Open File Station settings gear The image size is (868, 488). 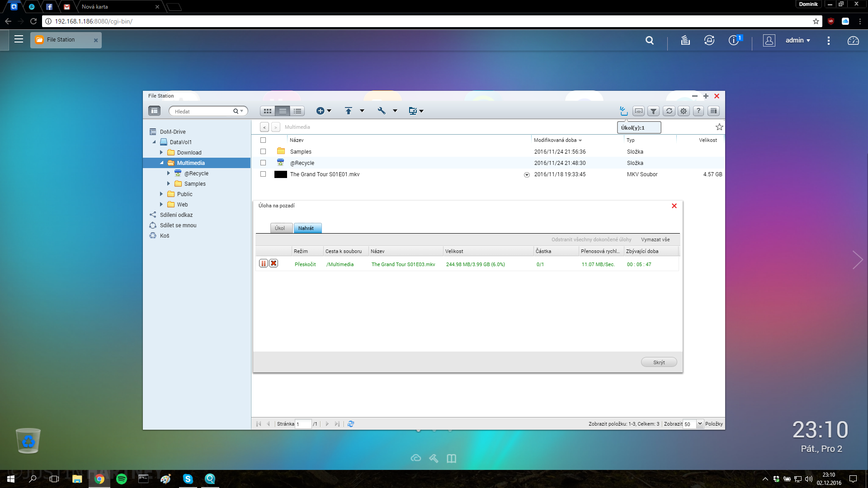click(684, 111)
